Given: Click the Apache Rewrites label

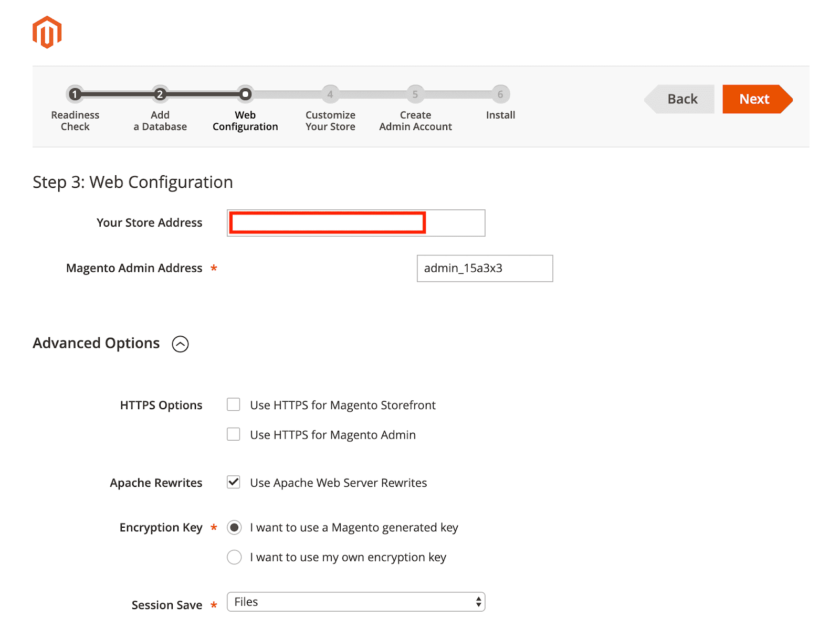Looking at the screenshot, I should [156, 483].
